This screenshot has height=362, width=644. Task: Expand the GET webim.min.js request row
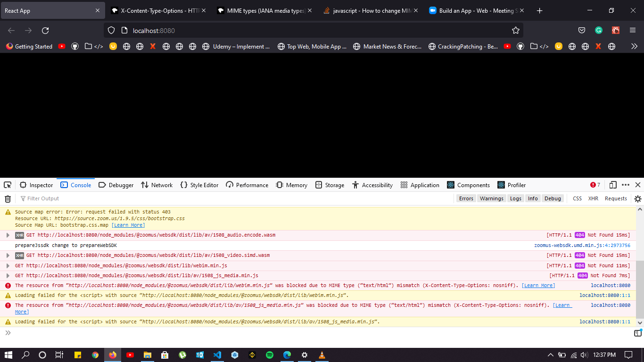click(x=8, y=265)
